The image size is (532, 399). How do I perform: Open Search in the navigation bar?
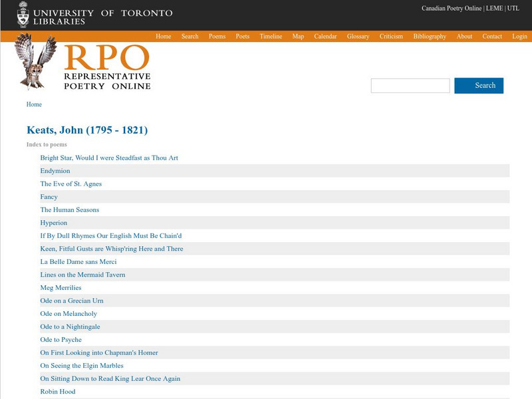click(190, 37)
